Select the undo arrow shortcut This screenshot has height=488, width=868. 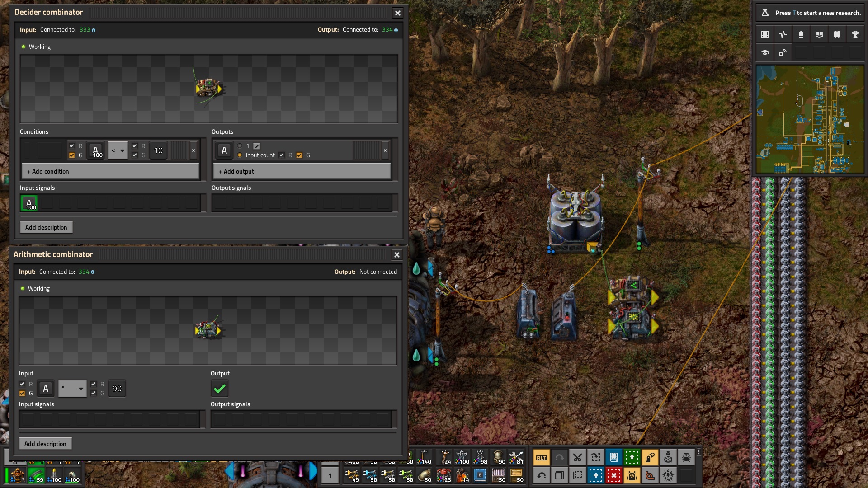(541, 475)
